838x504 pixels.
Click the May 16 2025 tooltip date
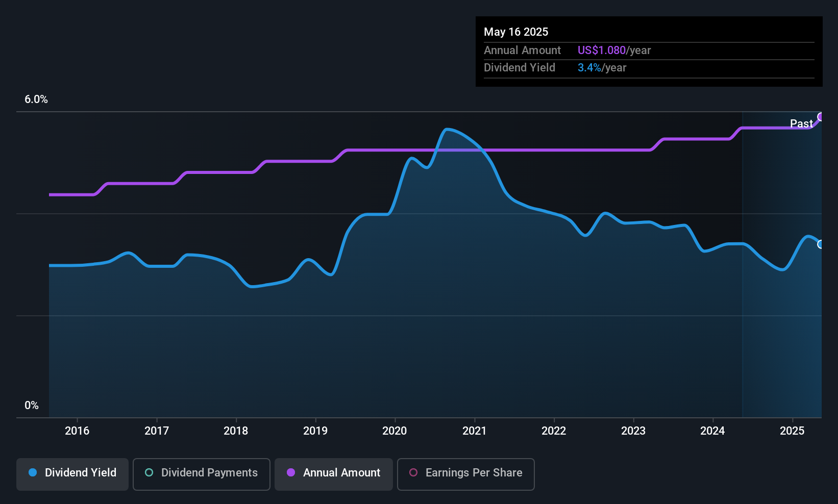(516, 32)
